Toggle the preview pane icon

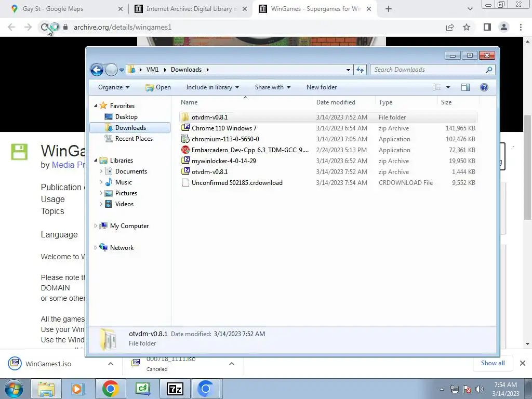pos(465,87)
